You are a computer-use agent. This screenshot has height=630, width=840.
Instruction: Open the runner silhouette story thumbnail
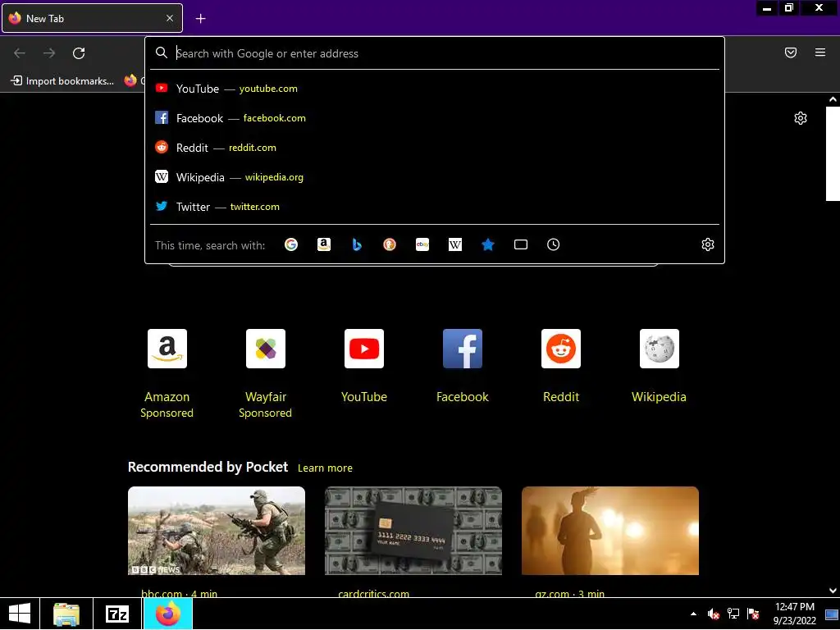click(610, 531)
